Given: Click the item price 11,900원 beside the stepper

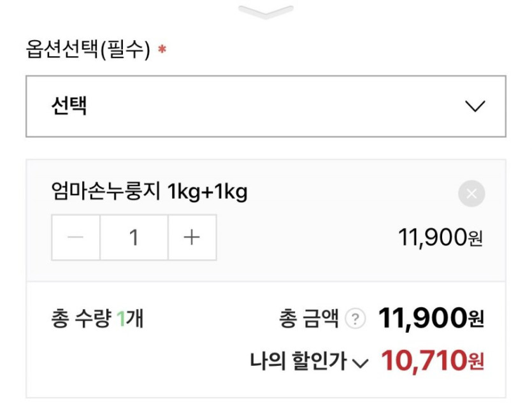Looking at the screenshot, I should point(440,238).
